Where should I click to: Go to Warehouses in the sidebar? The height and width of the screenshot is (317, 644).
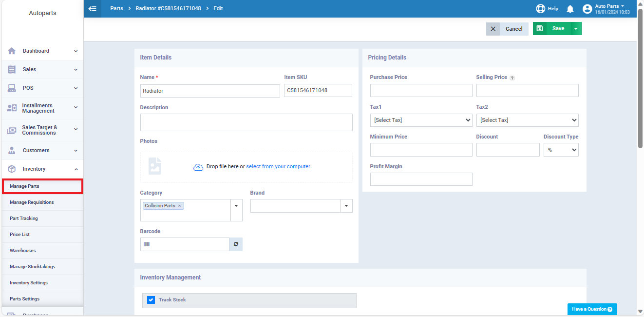coord(23,251)
